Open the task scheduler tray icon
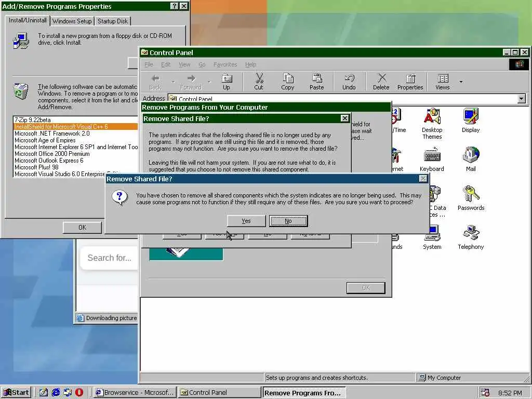Image resolution: width=532 pixels, height=399 pixels. coord(485,393)
